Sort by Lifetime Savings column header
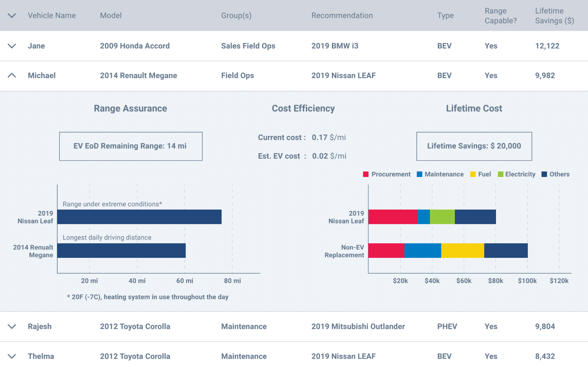Viewport: 588px width, 365px height. (554, 16)
